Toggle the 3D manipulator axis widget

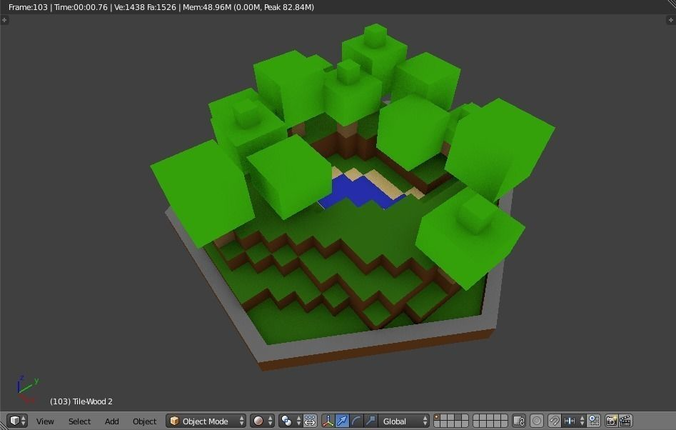click(328, 421)
